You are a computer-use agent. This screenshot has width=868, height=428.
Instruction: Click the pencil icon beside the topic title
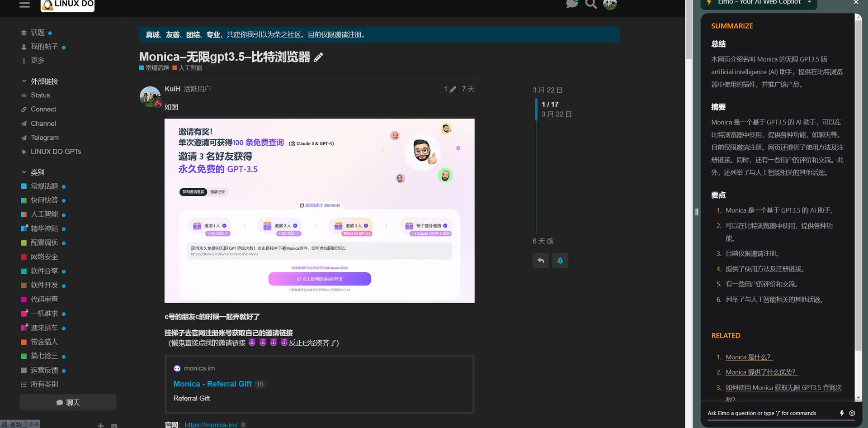(318, 57)
